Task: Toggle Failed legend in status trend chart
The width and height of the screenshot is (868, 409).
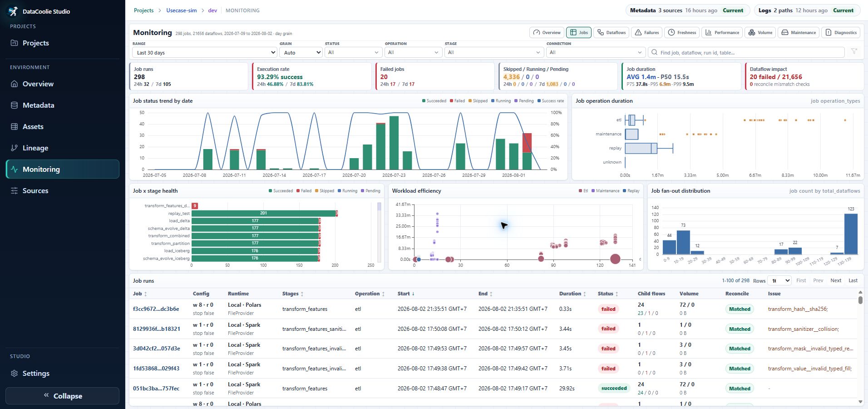Action: pyautogui.click(x=457, y=101)
